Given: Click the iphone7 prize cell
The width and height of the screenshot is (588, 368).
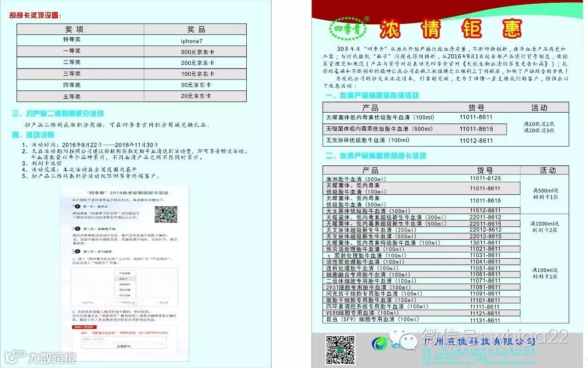Looking at the screenshot, I should [195, 40].
